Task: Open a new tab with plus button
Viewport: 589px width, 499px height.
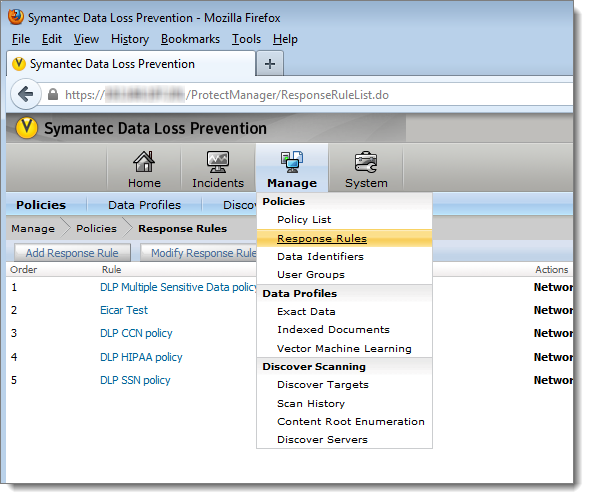Action: [x=269, y=64]
